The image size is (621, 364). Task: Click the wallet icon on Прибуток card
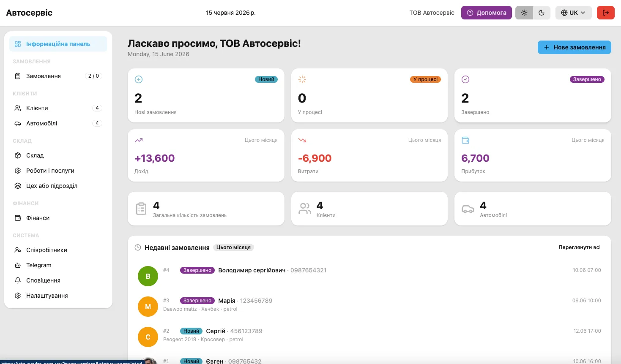click(x=465, y=140)
